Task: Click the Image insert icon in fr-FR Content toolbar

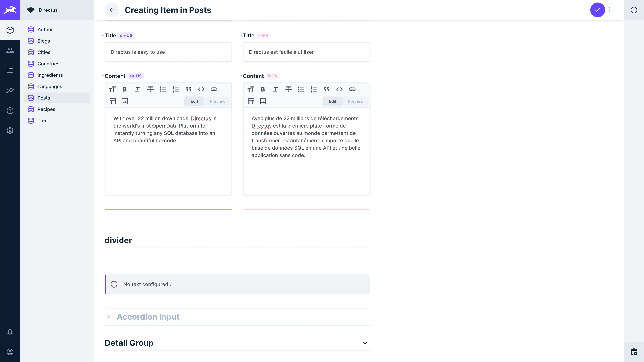Action: pyautogui.click(x=263, y=101)
